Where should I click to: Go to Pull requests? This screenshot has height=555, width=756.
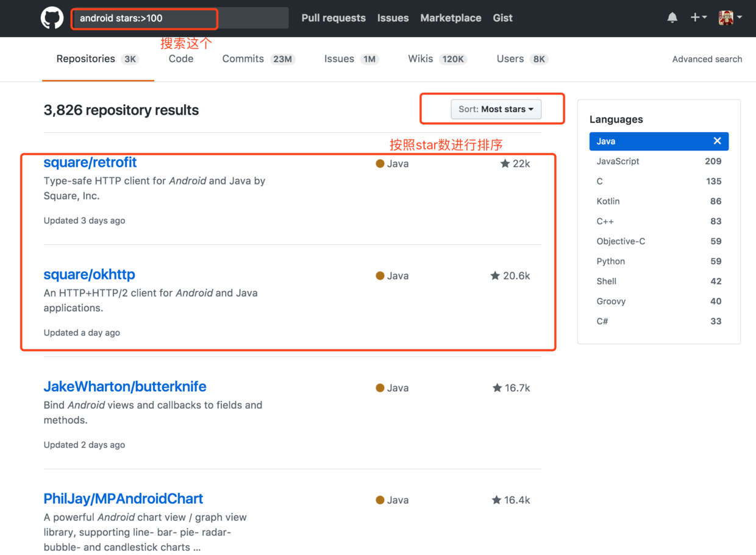[333, 18]
